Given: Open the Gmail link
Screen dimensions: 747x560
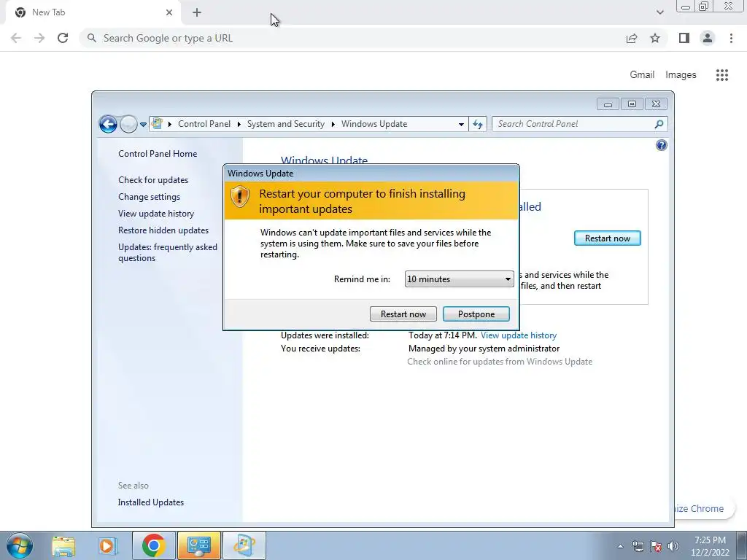Looking at the screenshot, I should (642, 75).
